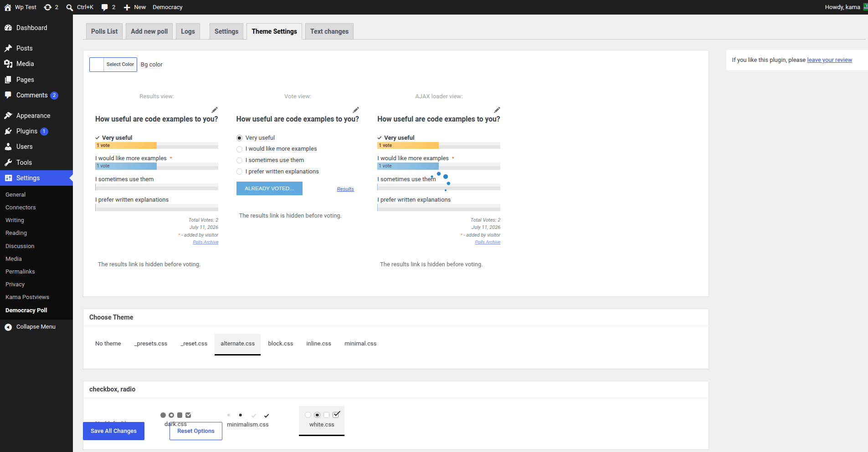
Task: Open Dashboard from sidebar icon
Action: [8, 28]
